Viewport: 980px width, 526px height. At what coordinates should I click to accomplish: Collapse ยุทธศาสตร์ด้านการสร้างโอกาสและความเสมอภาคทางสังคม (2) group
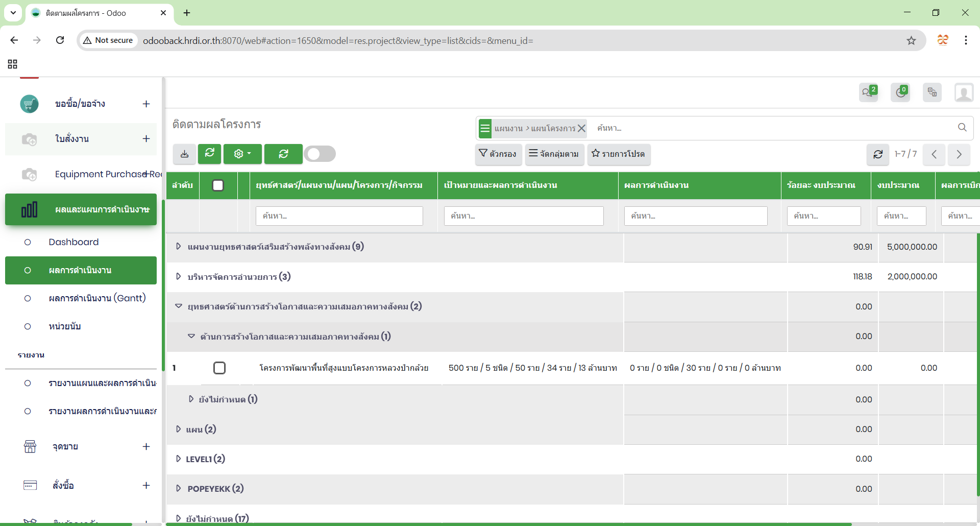click(x=178, y=306)
